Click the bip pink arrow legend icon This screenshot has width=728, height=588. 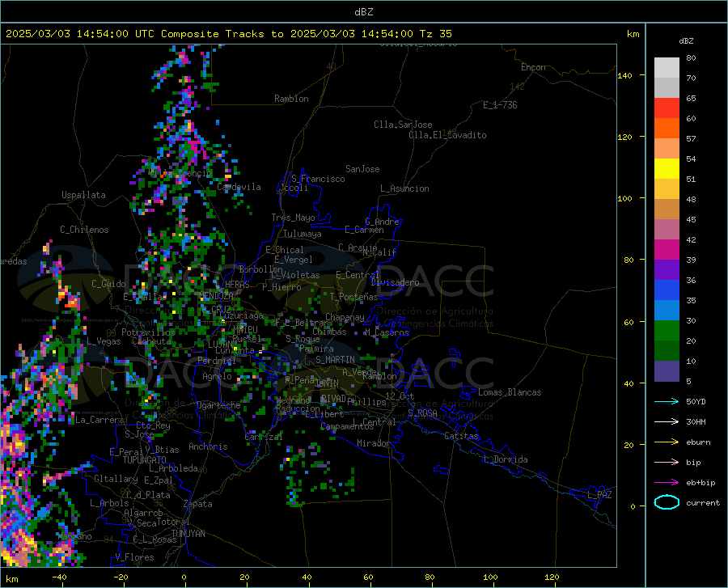click(x=667, y=463)
